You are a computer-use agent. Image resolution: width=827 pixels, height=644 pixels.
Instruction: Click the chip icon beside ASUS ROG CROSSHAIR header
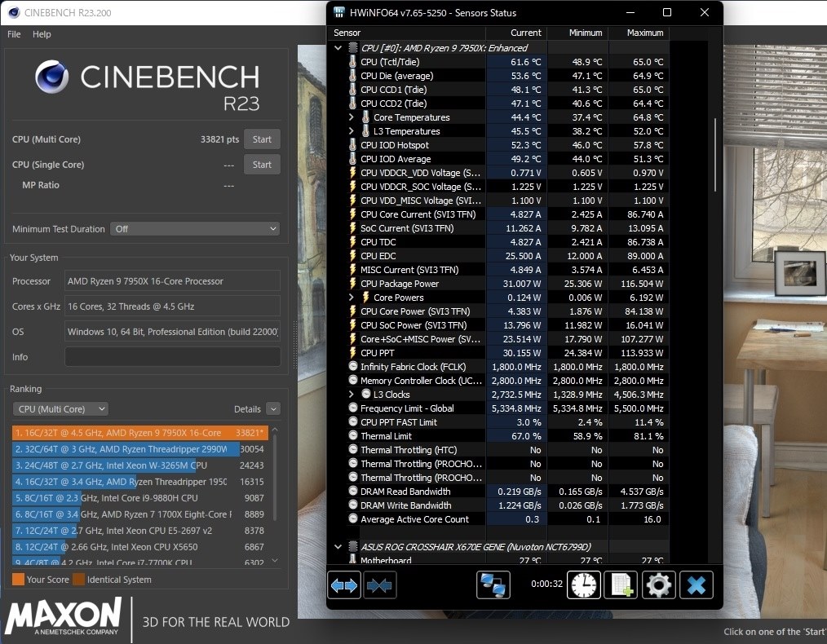pos(353,546)
